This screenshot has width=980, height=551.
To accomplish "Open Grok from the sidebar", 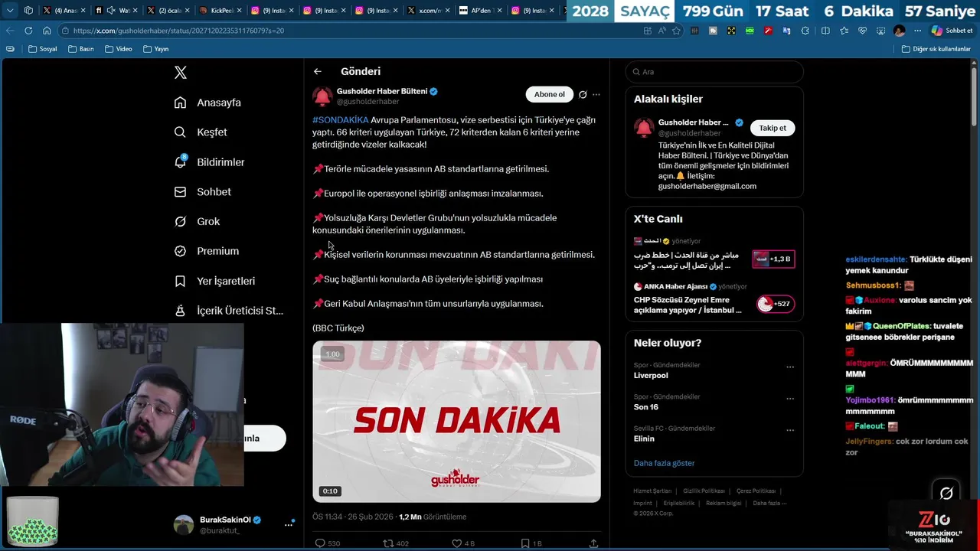I will click(198, 221).
